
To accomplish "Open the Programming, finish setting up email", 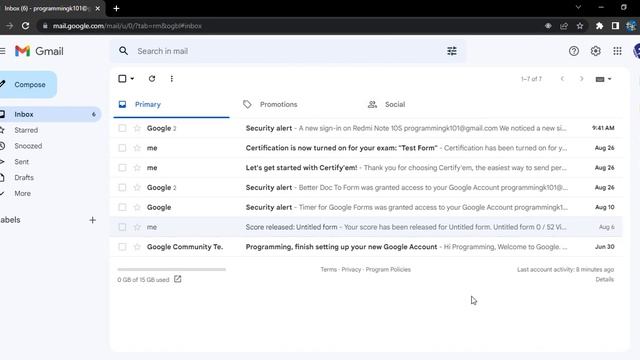I will pos(366,247).
